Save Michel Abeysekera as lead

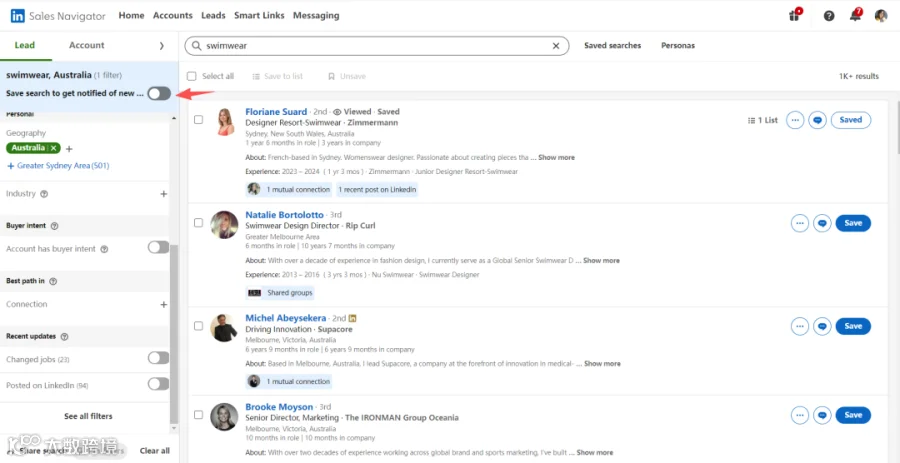pyautogui.click(x=853, y=326)
